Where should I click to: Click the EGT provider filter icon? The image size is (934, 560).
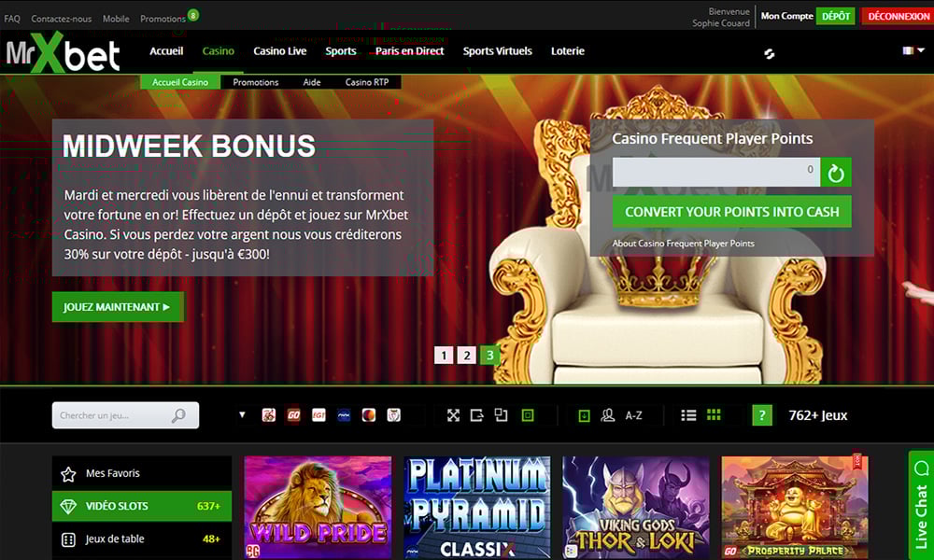[318, 415]
